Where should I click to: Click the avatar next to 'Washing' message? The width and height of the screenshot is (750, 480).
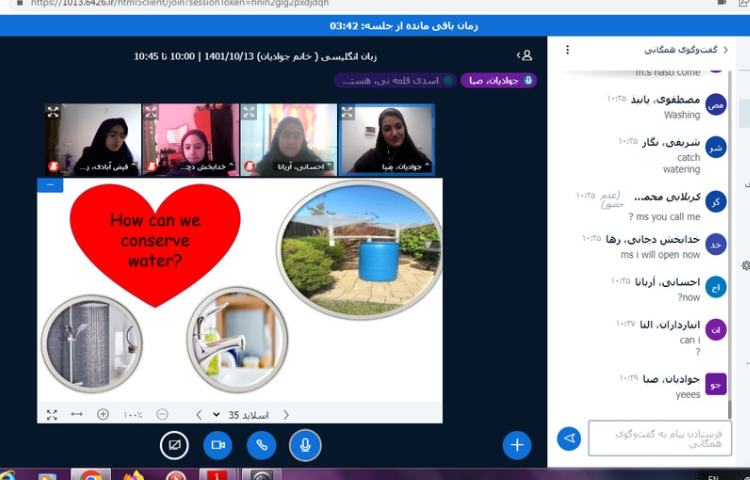[x=716, y=105]
